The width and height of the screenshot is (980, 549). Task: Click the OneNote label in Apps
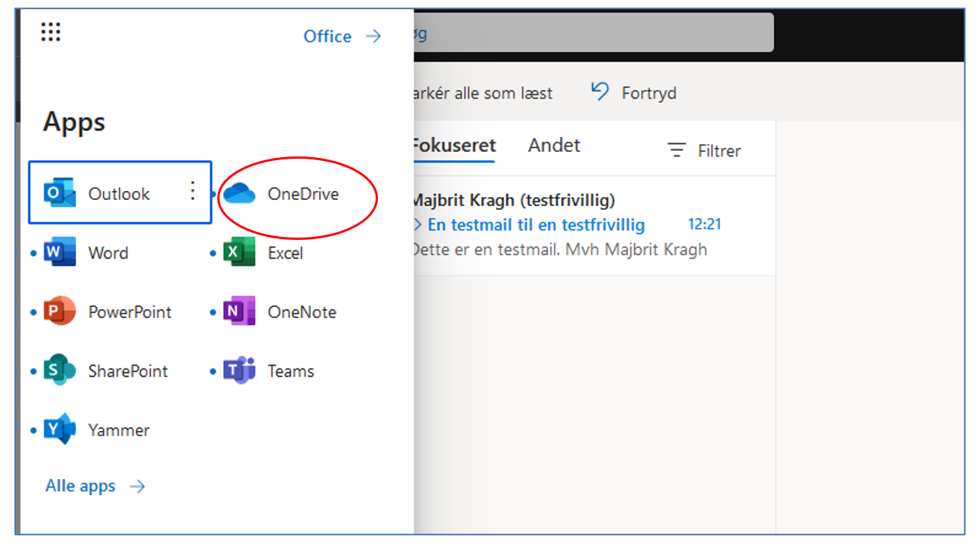302,311
